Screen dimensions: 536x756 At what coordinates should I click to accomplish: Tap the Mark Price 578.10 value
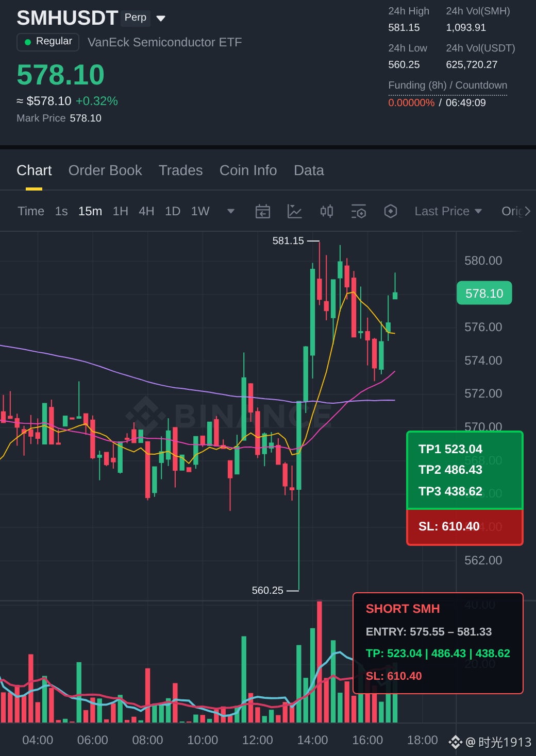pyautogui.click(x=86, y=118)
